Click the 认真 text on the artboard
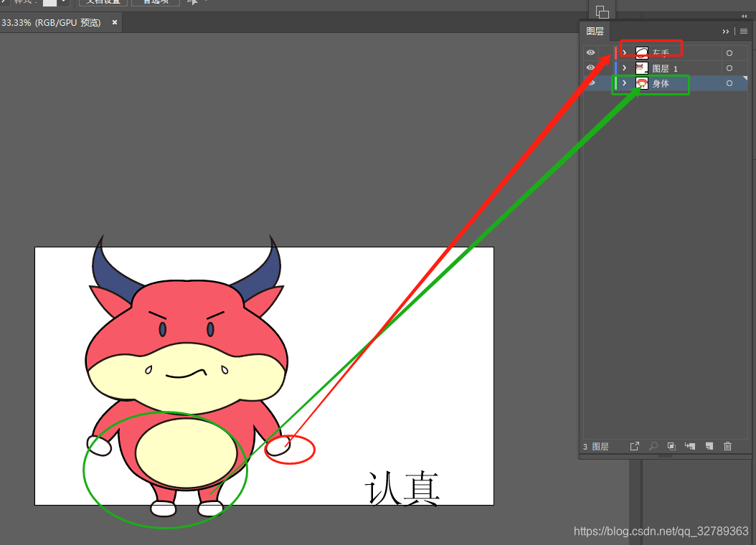756x545 pixels. tap(402, 488)
